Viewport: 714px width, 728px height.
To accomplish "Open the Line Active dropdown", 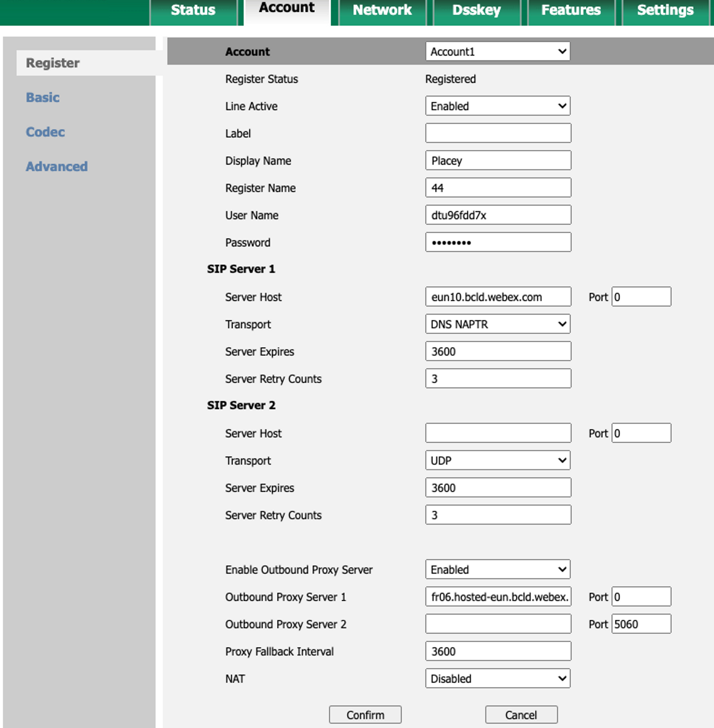I will coord(498,106).
